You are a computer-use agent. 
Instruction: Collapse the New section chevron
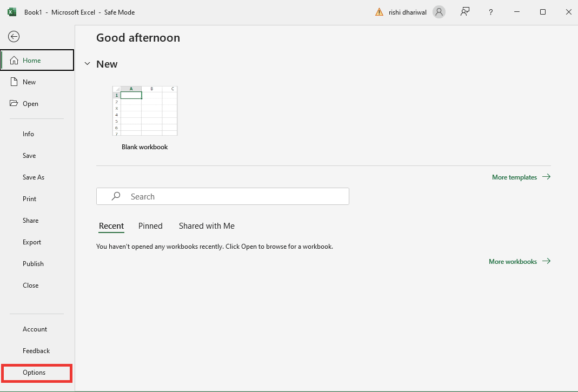(x=87, y=64)
